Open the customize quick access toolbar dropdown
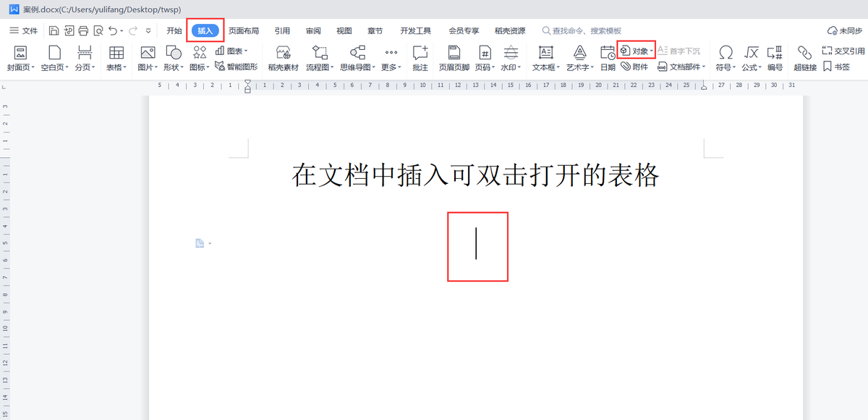The image size is (868, 420). tap(148, 30)
